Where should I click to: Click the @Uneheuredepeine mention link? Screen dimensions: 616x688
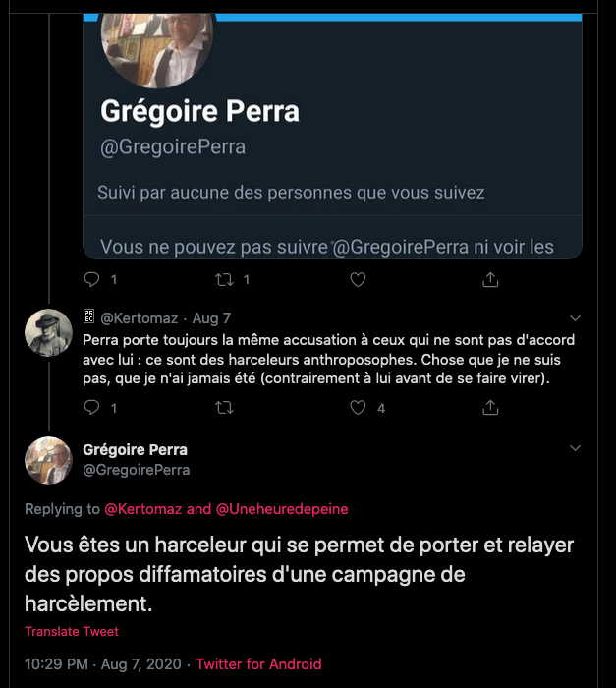point(282,509)
